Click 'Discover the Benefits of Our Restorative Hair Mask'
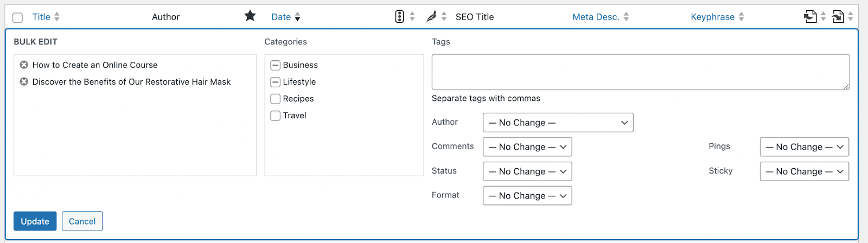The height and width of the screenshot is (243, 868). click(x=131, y=82)
